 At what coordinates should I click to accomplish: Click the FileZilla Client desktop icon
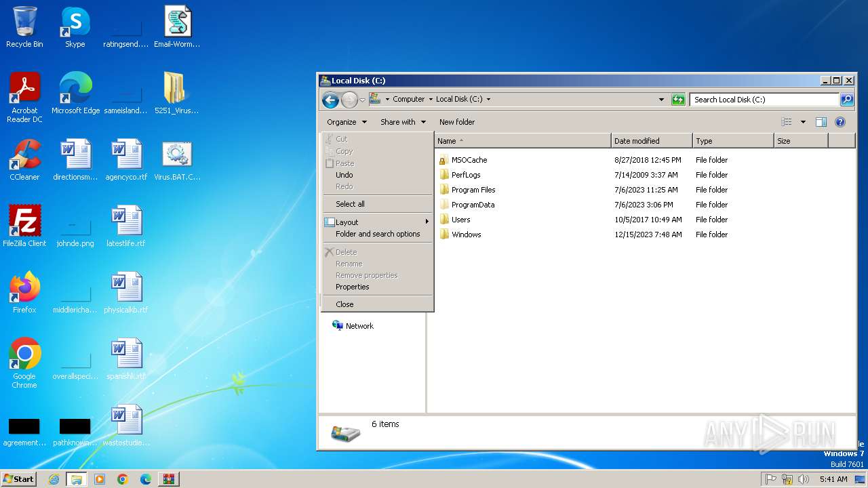point(24,226)
